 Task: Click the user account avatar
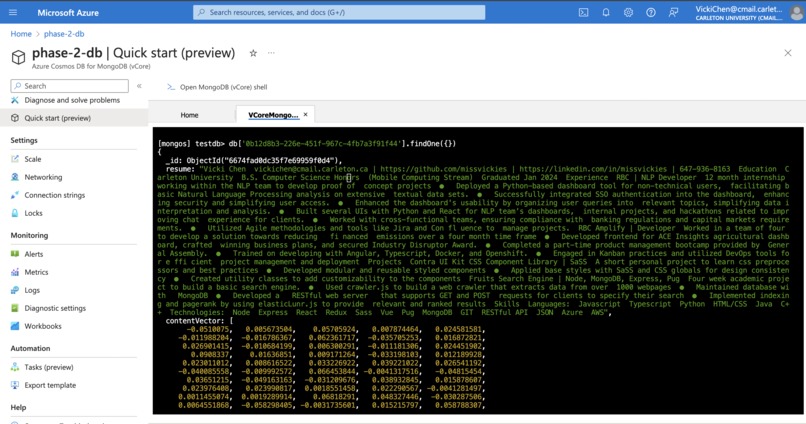click(796, 12)
